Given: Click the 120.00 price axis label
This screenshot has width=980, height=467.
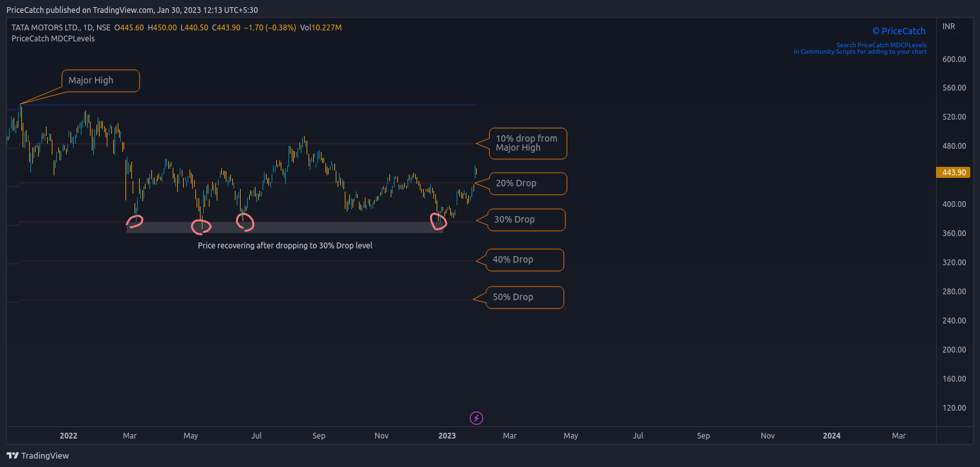Looking at the screenshot, I should pyautogui.click(x=954, y=408).
